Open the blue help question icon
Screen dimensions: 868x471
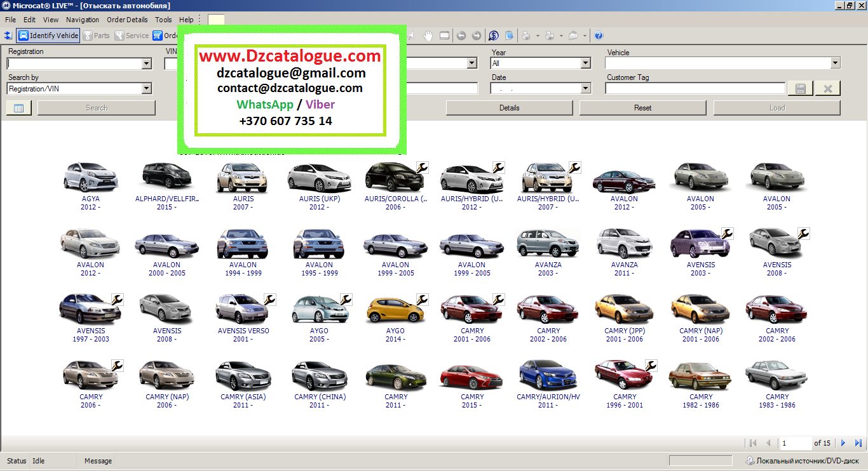click(599, 36)
